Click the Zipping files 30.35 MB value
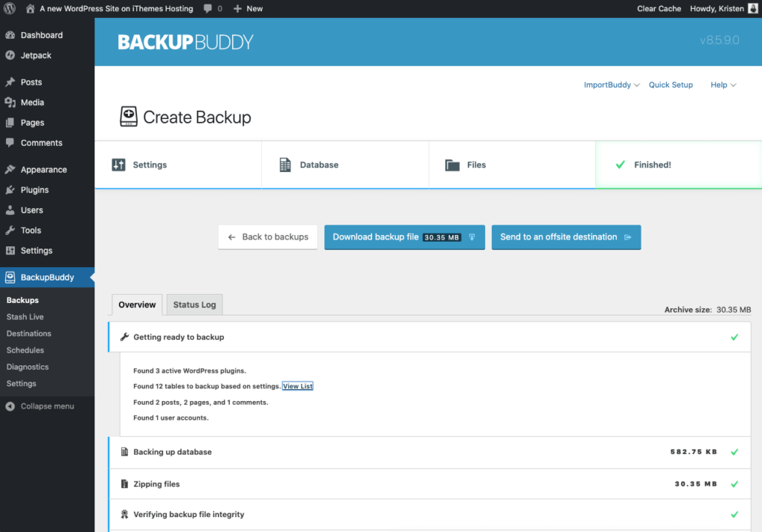762x532 pixels. point(696,484)
